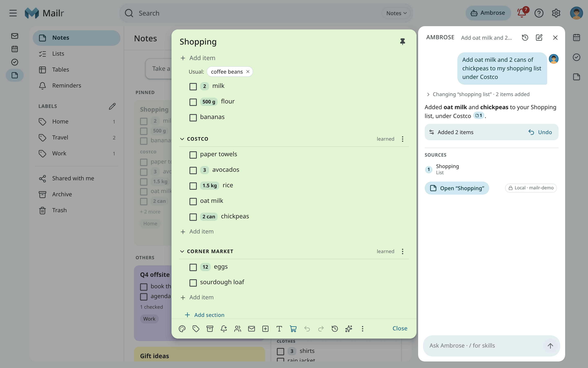Viewport: 588px width, 368px height.
Task: Click the text formatting T icon
Action: [x=279, y=329]
